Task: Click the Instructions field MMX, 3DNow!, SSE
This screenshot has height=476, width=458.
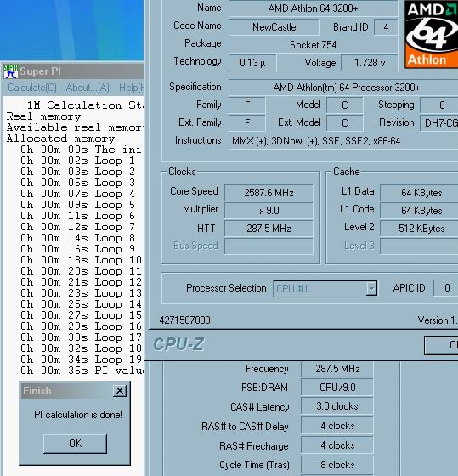Action: point(343,141)
